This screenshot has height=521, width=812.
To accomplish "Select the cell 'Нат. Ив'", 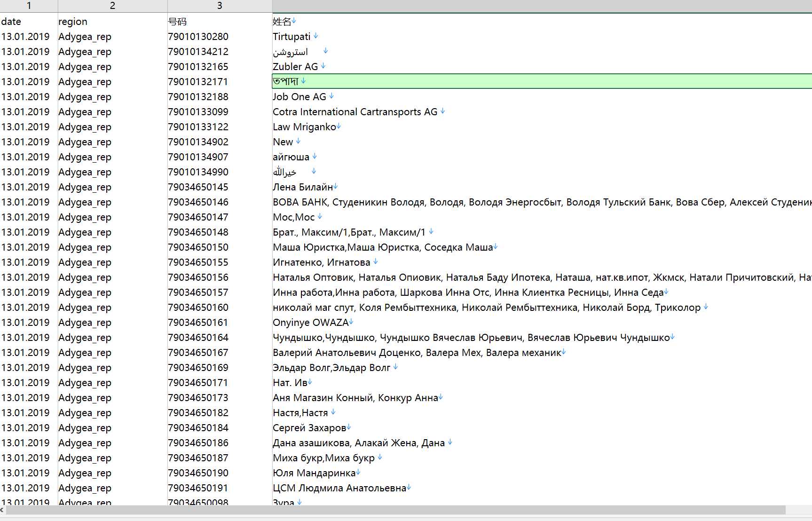I will 542,383.
